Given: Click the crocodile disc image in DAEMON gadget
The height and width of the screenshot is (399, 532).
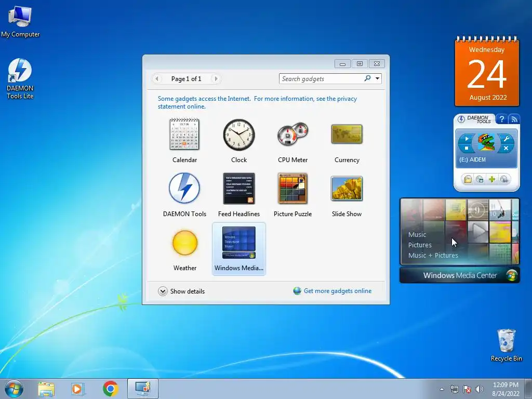Looking at the screenshot, I should coord(486,142).
